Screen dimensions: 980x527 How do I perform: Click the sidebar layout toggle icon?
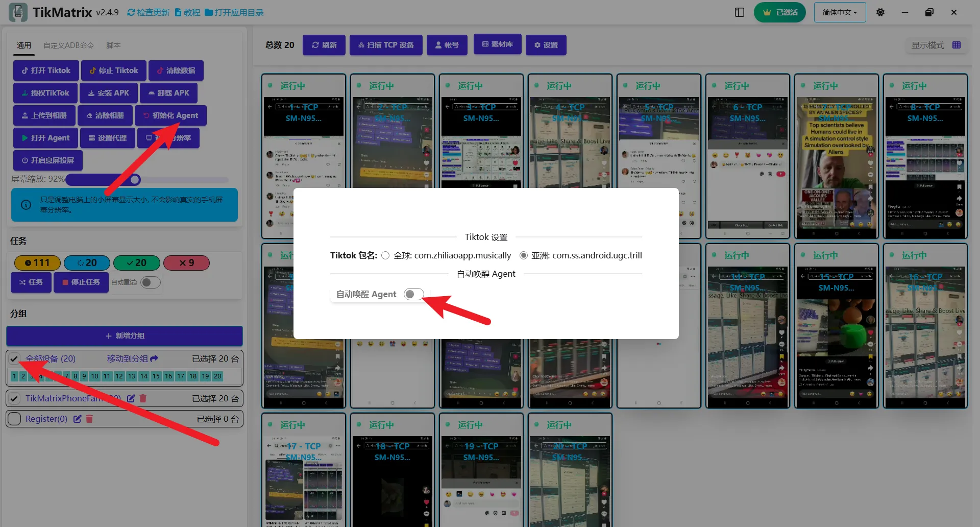pos(739,12)
